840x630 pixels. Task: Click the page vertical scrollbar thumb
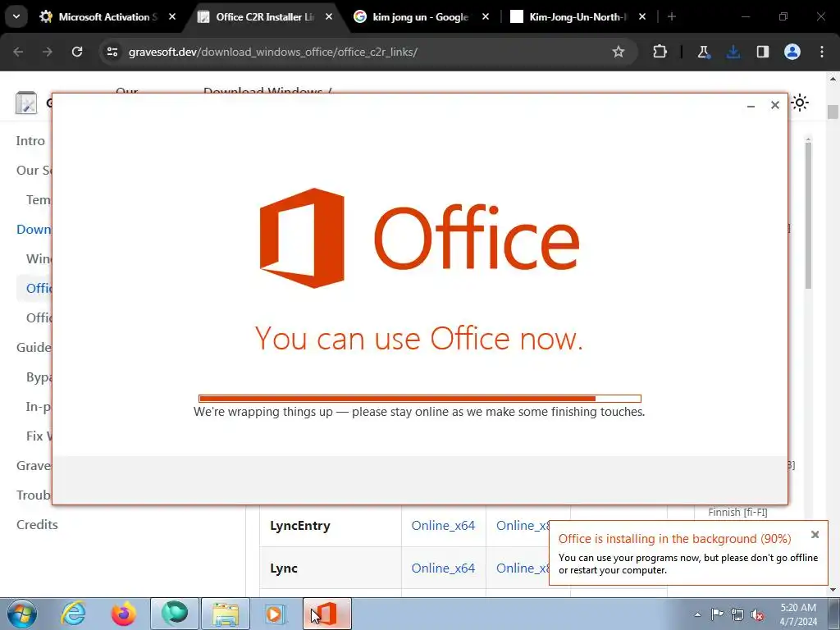[833, 112]
